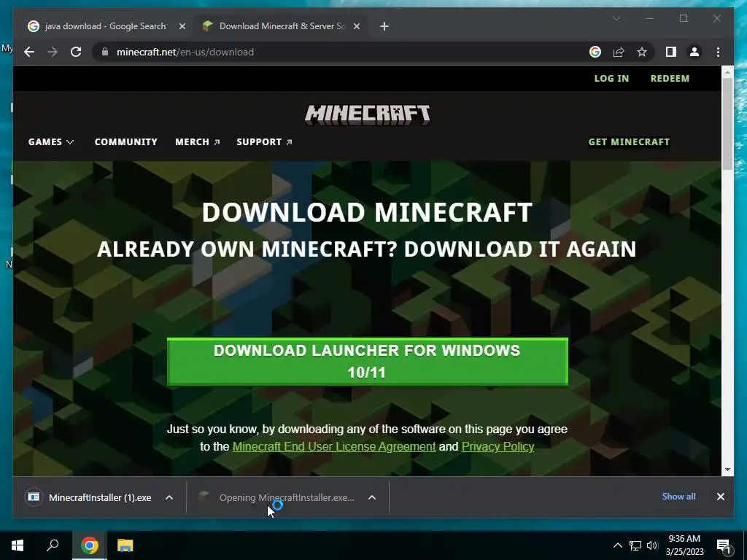This screenshot has width=747, height=560.
Task: Expand the GAMES menu
Action: 51,142
